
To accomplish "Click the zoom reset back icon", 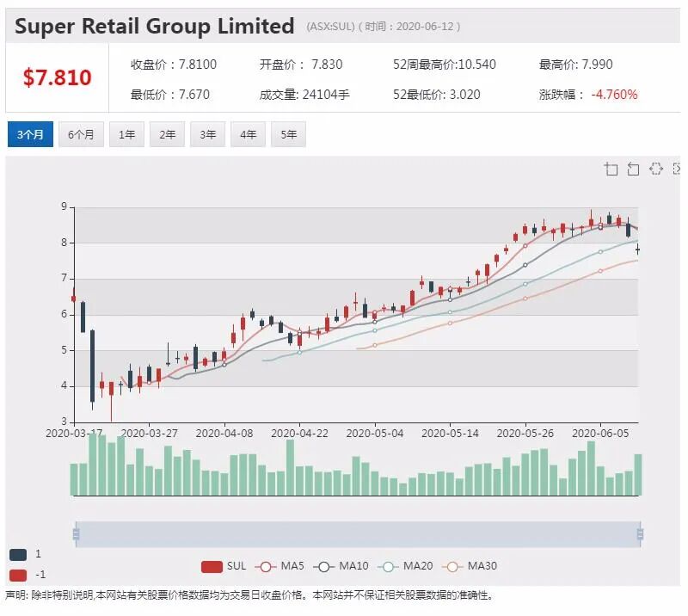I will point(633,169).
